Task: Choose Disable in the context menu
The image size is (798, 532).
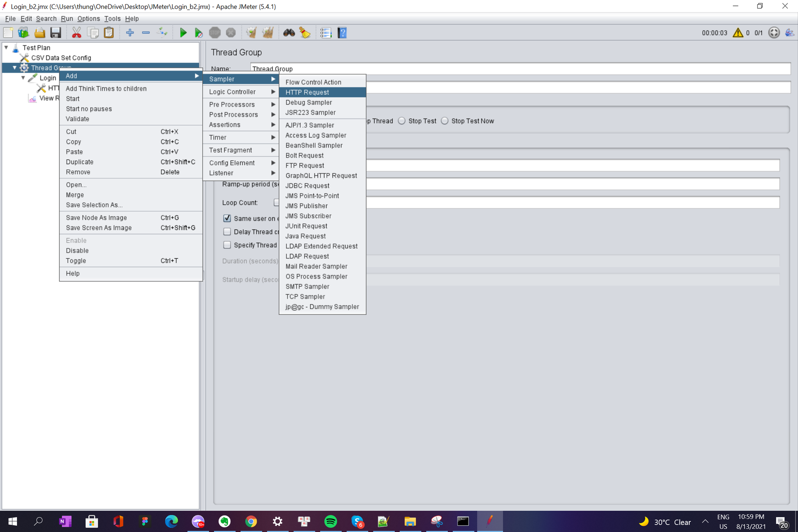Action: [131, 251]
